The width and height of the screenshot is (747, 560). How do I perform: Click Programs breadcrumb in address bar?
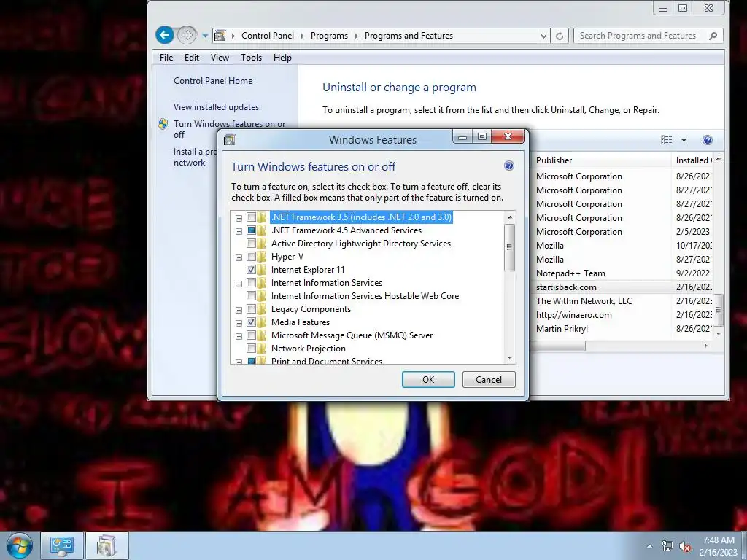(x=329, y=36)
